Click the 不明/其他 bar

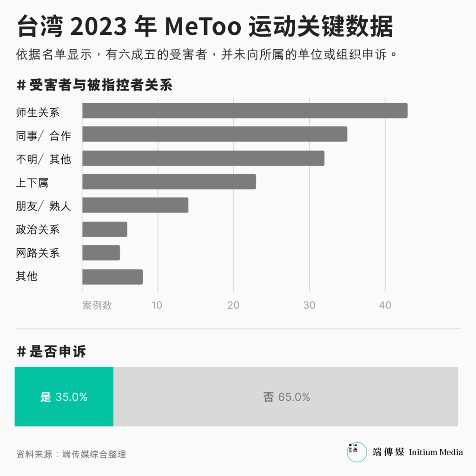pos(203,158)
